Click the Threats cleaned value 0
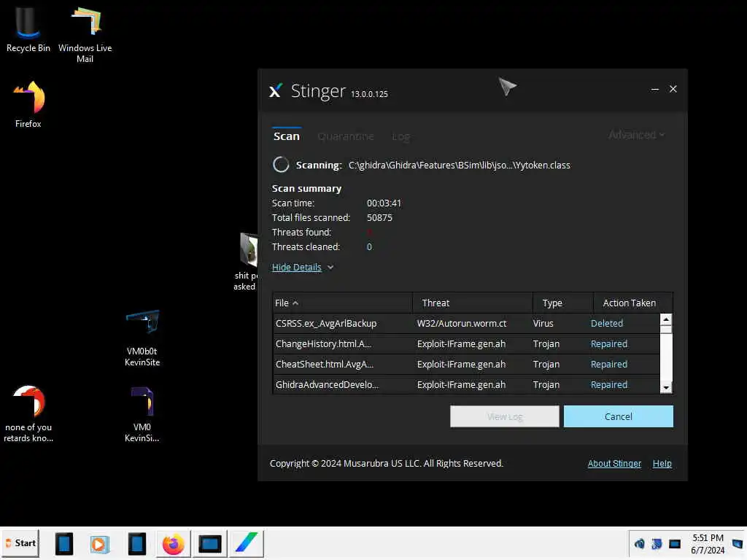747x560 pixels. [x=369, y=247]
